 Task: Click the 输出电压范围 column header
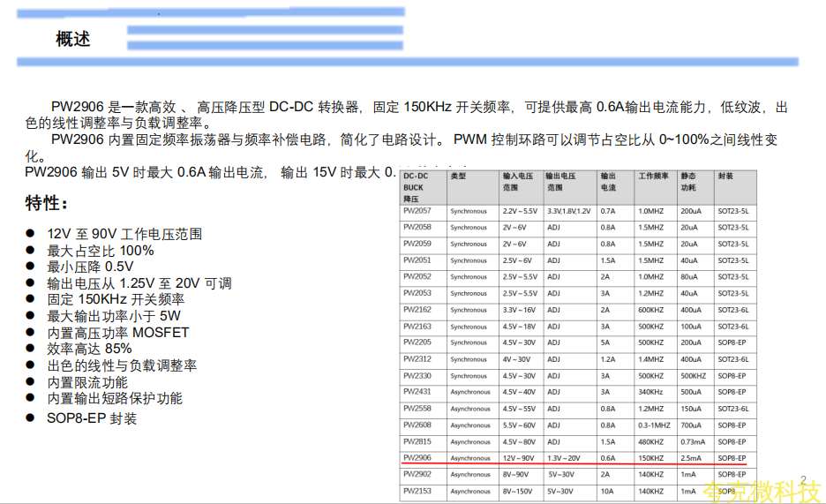(560, 181)
